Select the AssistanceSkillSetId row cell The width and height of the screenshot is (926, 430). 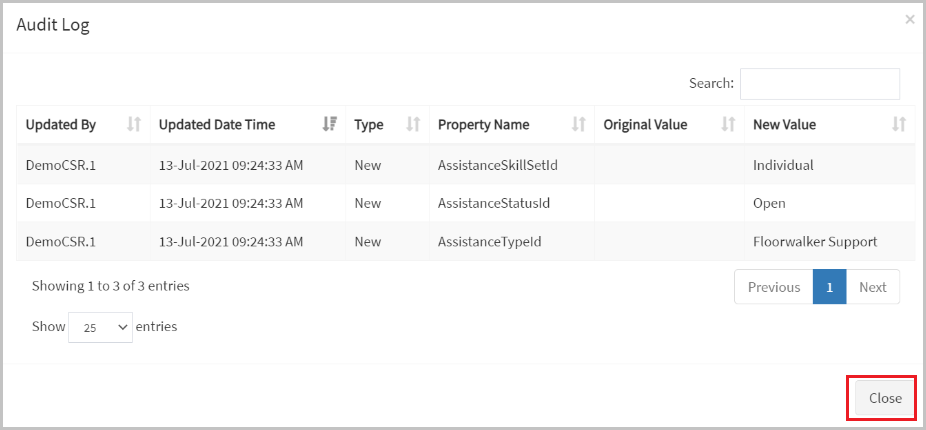[x=512, y=165]
